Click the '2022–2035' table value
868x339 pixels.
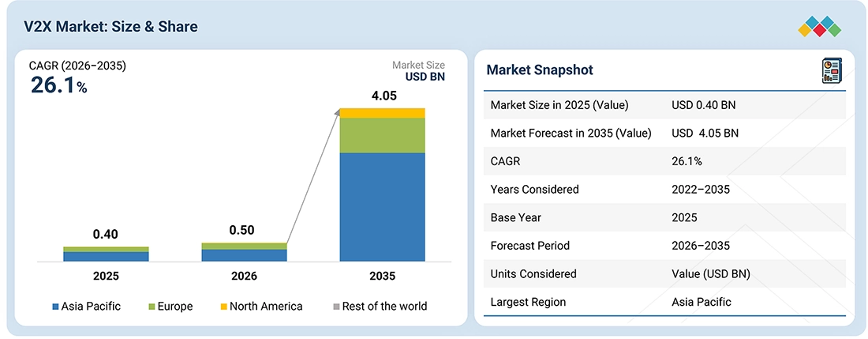[x=701, y=190]
